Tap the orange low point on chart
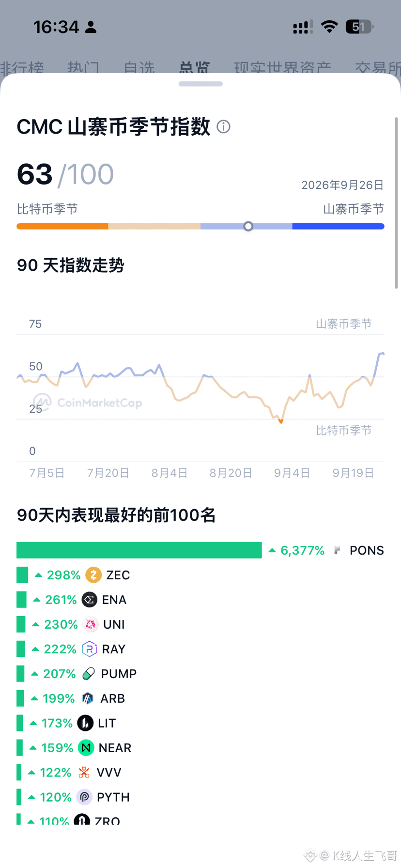The image size is (401, 868). click(281, 421)
